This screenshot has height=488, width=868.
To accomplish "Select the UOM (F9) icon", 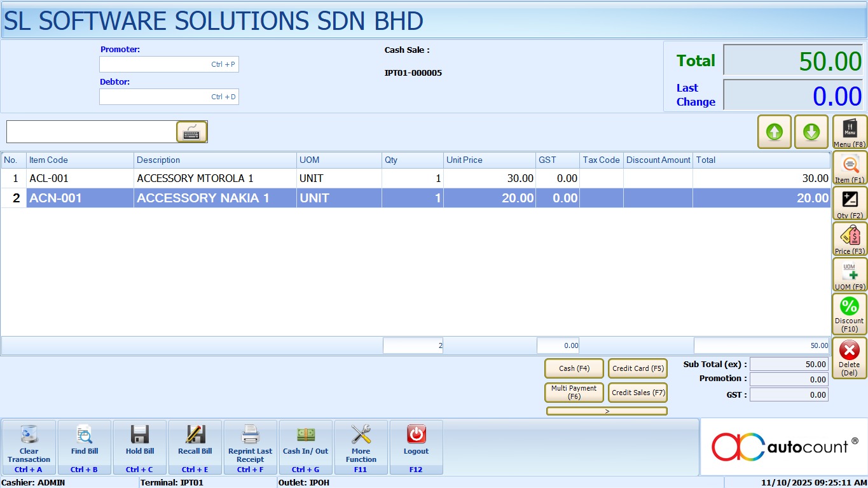I will [x=850, y=275].
